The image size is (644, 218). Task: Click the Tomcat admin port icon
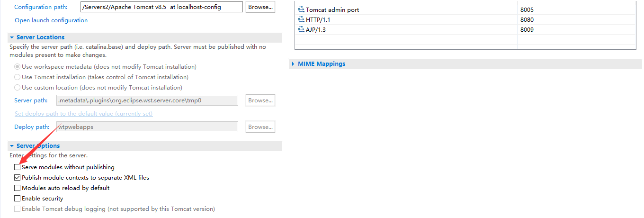(x=301, y=9)
